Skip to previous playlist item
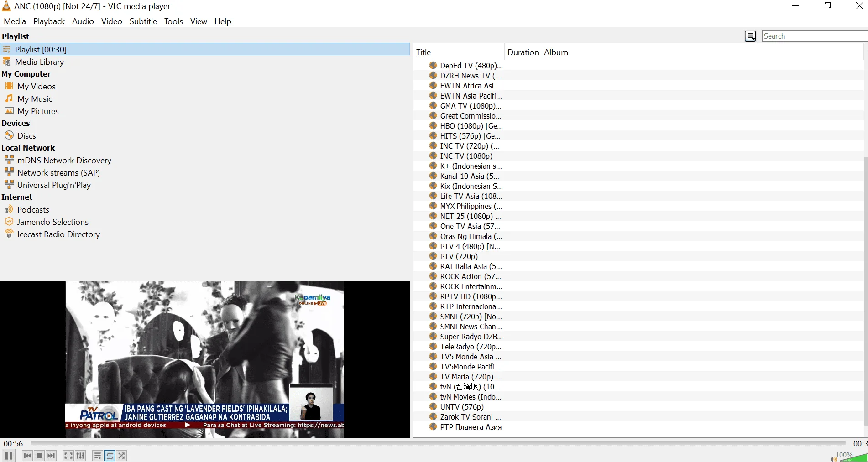 click(27, 456)
